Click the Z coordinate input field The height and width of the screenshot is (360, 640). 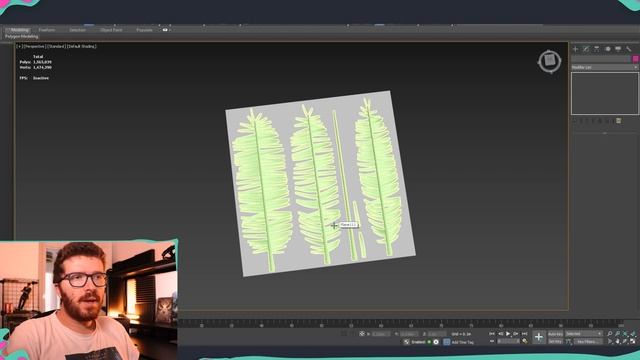point(437,334)
